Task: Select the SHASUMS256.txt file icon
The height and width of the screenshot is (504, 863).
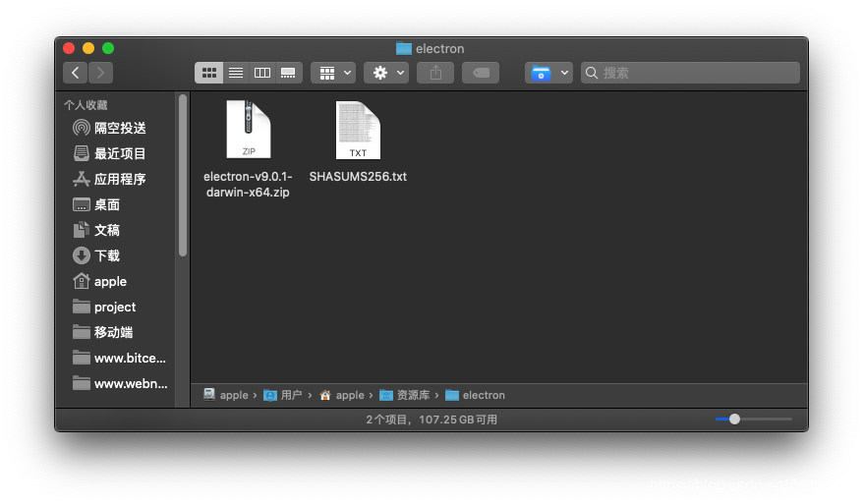Action: tap(358, 131)
